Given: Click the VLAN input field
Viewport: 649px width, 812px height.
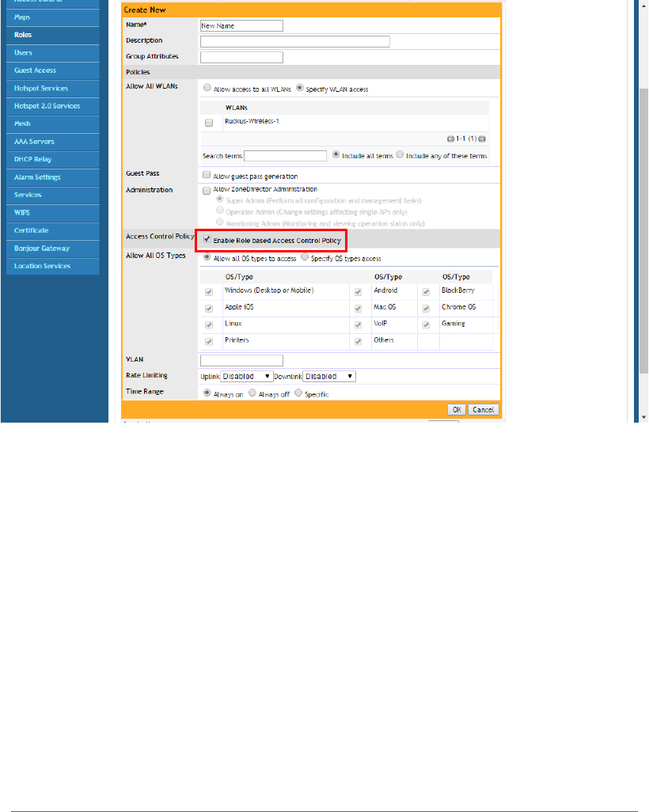Looking at the screenshot, I should click(x=241, y=360).
